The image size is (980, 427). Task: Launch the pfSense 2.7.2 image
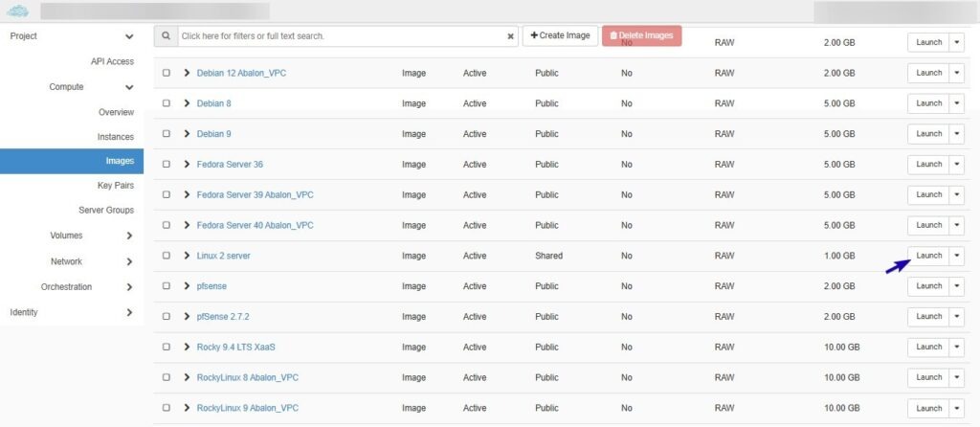tap(928, 316)
